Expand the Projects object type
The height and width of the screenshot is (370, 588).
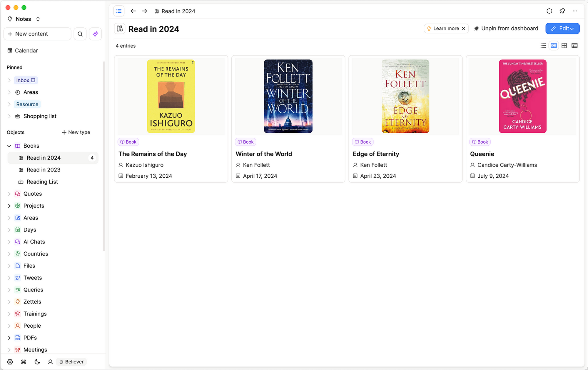click(x=9, y=206)
